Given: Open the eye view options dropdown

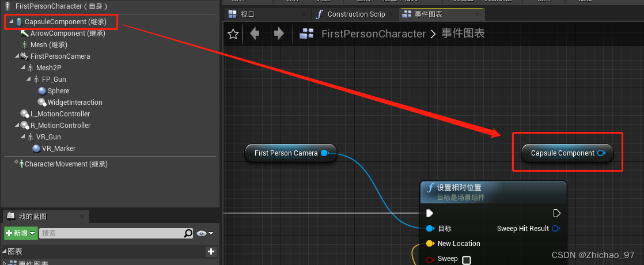Looking at the screenshot, I should (x=204, y=233).
